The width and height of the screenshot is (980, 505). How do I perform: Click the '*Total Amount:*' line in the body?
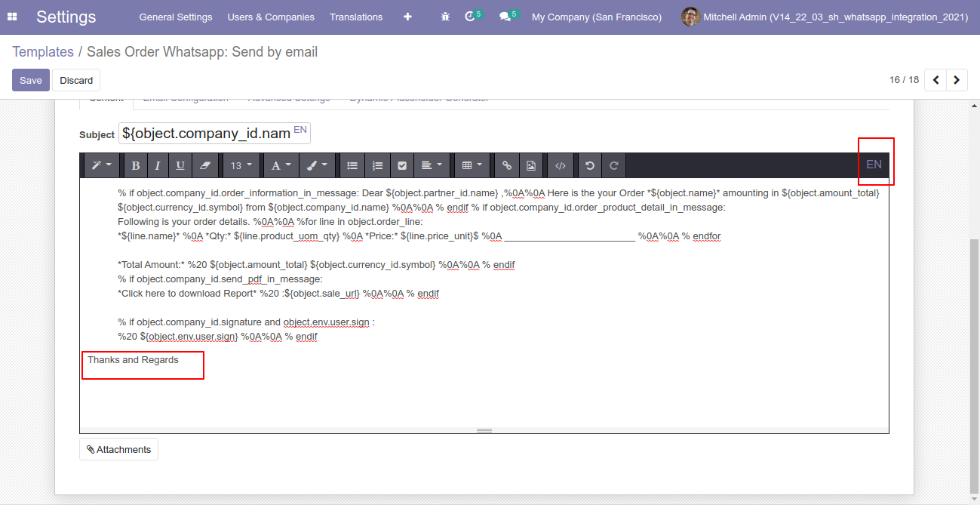pyautogui.click(x=316, y=265)
